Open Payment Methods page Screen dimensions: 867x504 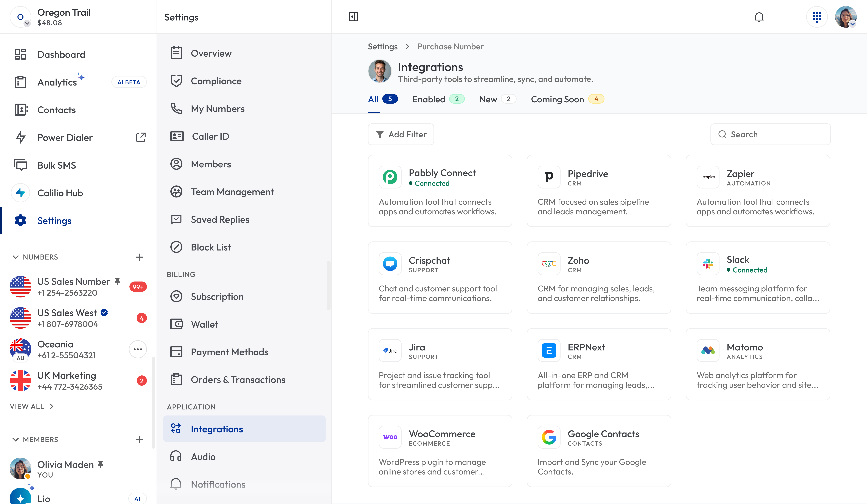point(244,352)
